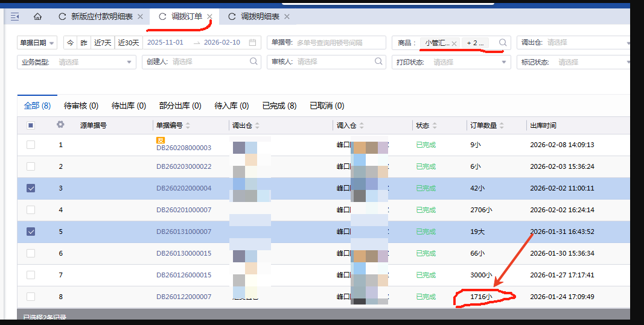Click the refresh icon on 调拨订单 tab
The height and width of the screenshot is (325, 644).
[162, 17]
